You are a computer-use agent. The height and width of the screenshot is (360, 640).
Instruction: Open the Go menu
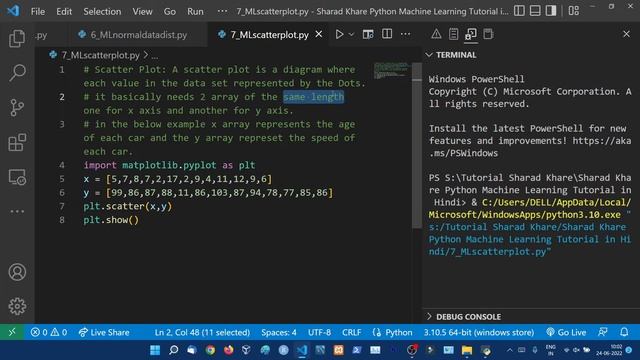tap(169, 11)
